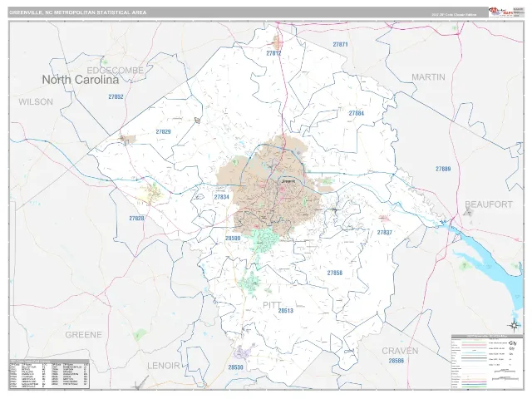Screen dimensions: 532x399
Task: Select the MARTIN county label
Action: [x=428, y=77]
